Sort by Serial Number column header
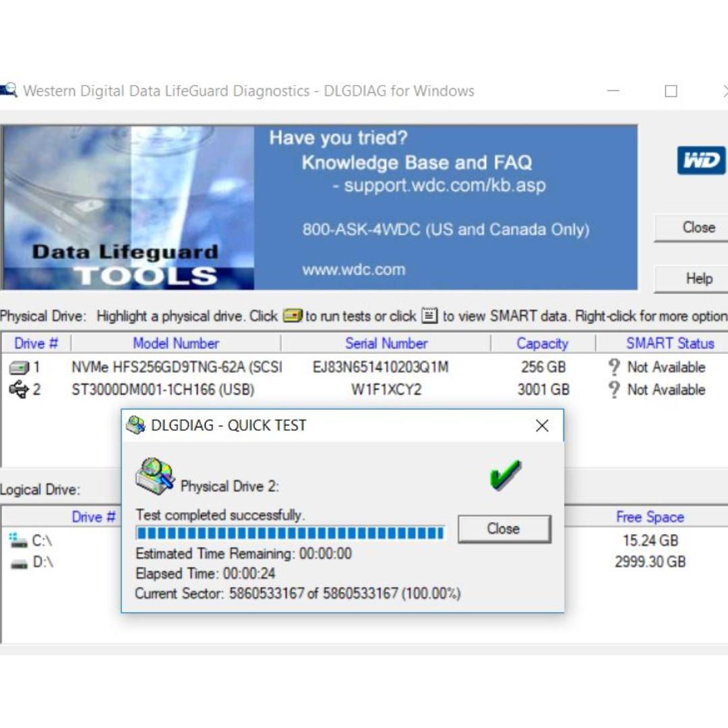 click(x=386, y=344)
